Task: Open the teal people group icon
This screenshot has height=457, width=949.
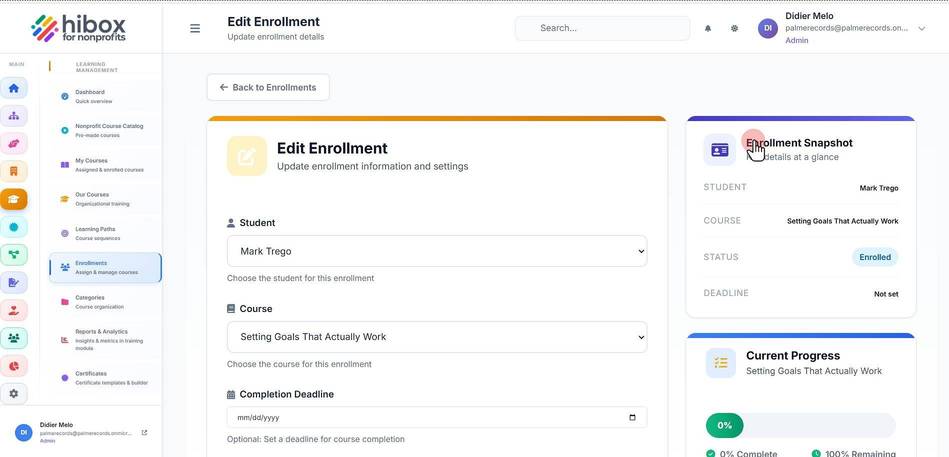Action: [13, 338]
